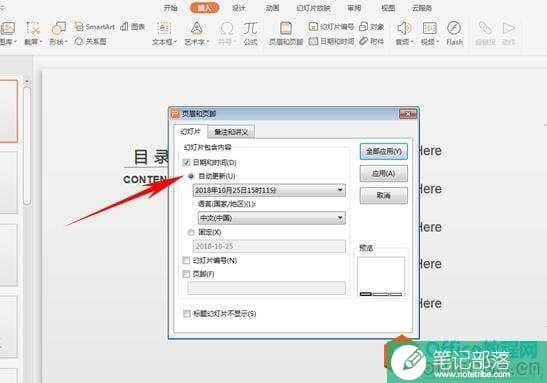The height and width of the screenshot is (383, 547).
Task: Enable the 幻灯片编号(N) checkbox in the dialog
Action: coord(186,260)
